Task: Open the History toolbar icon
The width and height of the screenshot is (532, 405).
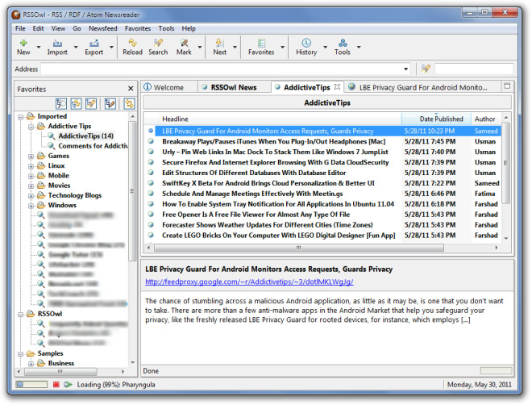Action: 306,43
